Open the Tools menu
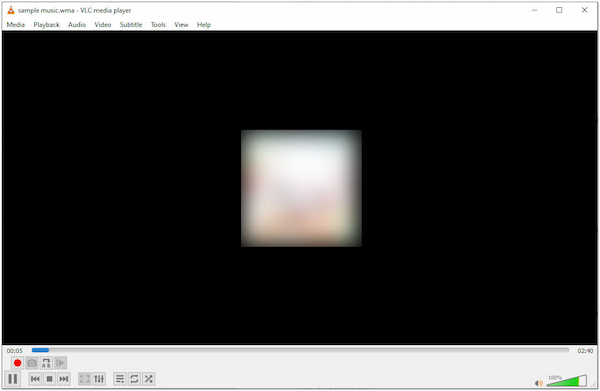 tap(158, 24)
